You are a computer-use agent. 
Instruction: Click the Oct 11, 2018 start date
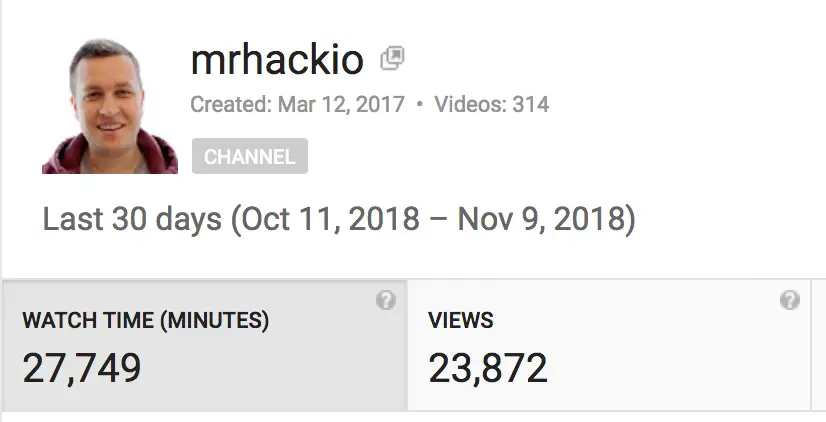pyautogui.click(x=331, y=219)
